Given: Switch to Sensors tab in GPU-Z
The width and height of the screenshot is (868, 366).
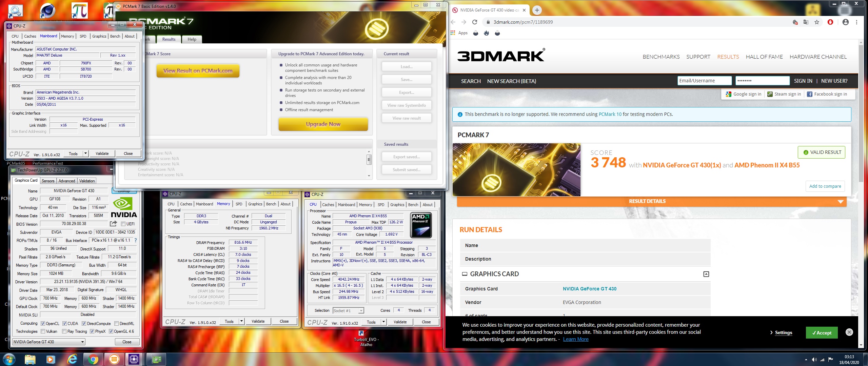Looking at the screenshot, I should (x=48, y=181).
